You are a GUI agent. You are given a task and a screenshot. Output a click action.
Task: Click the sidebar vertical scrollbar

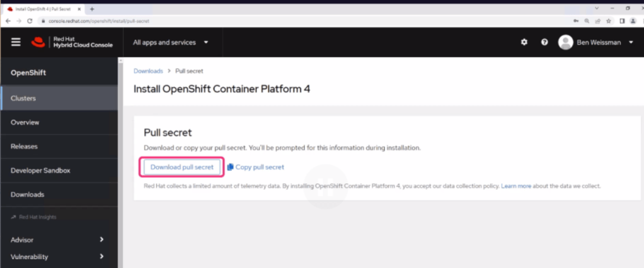coord(120,162)
